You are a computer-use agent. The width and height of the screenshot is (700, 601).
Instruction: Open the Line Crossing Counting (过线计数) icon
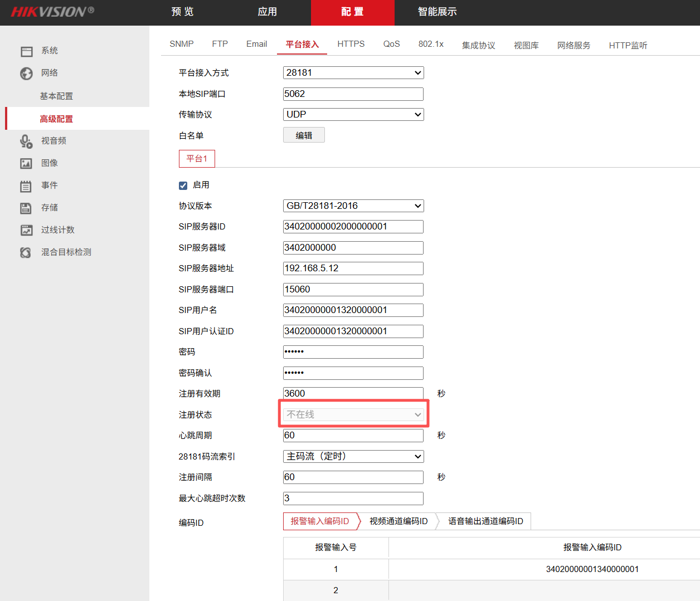26,230
